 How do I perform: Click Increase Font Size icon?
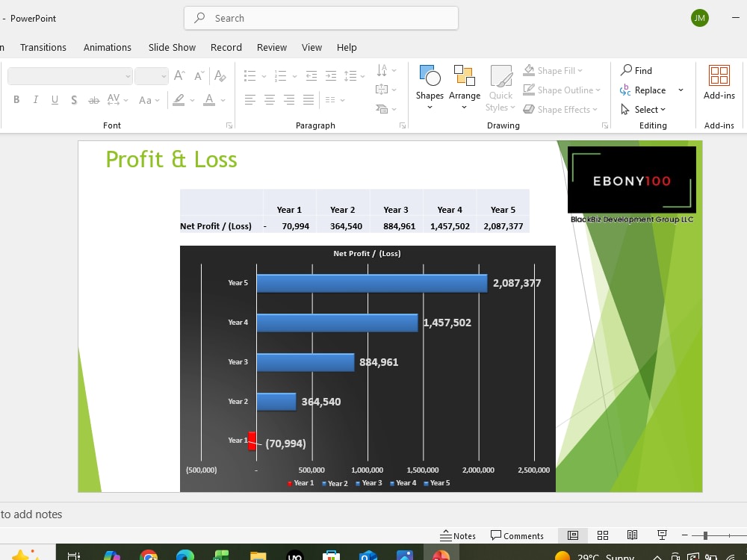(x=179, y=75)
